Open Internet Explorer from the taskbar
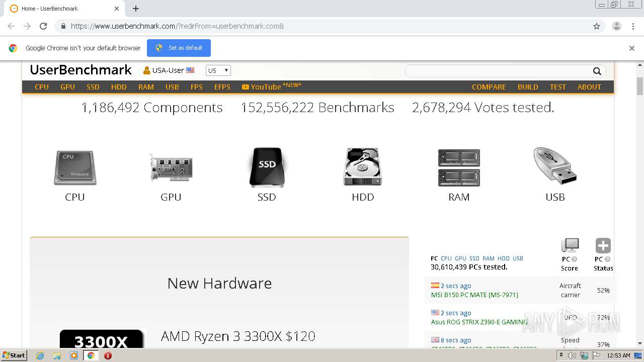This screenshot has width=644, height=362. (x=40, y=355)
